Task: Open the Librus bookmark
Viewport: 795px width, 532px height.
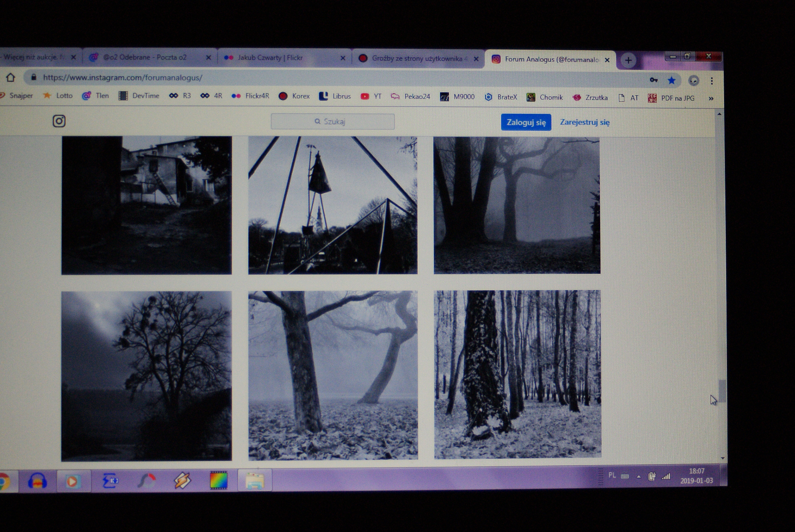Action: tap(334, 96)
